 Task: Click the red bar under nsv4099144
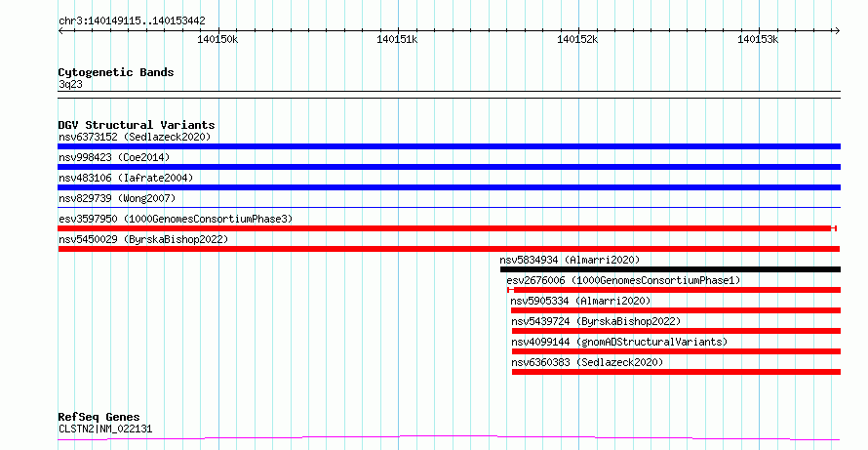tap(676, 351)
